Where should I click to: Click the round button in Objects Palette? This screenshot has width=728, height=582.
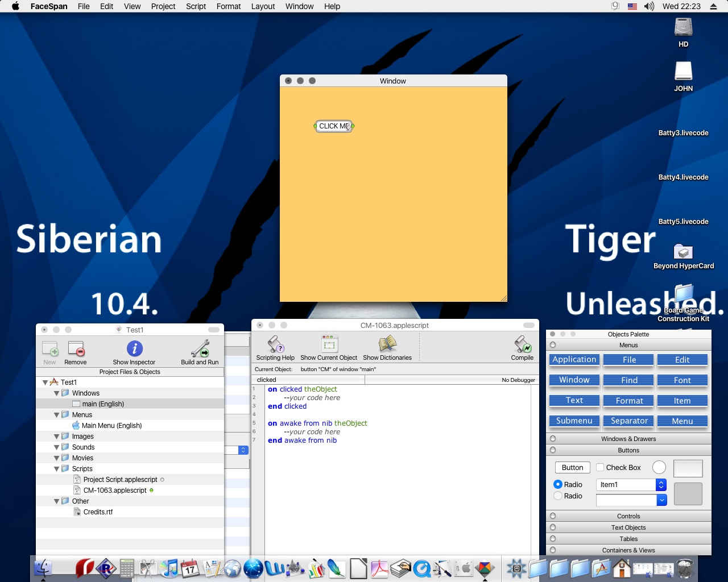pyautogui.click(x=659, y=467)
